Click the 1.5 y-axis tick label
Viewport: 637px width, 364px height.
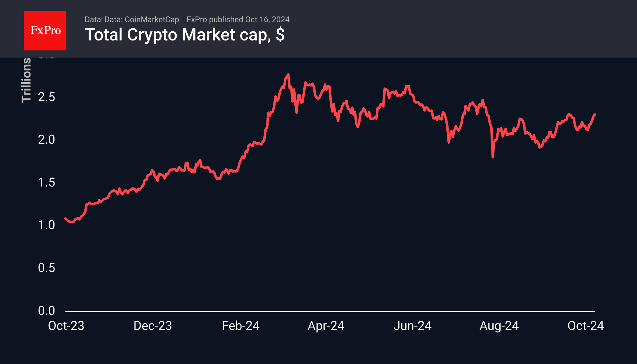(x=47, y=183)
